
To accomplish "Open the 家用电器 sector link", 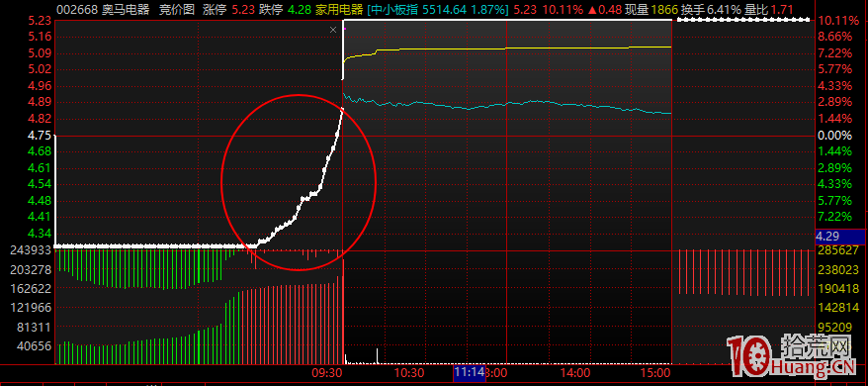I will (x=339, y=10).
